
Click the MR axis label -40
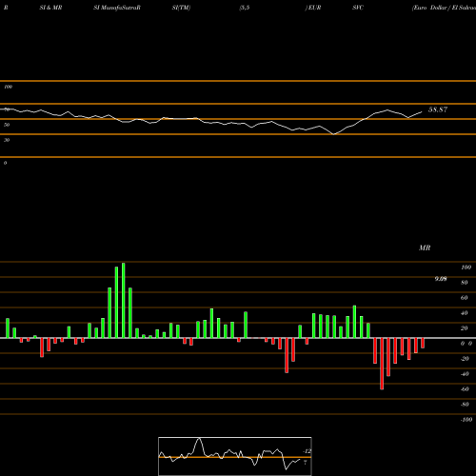click(465, 374)
